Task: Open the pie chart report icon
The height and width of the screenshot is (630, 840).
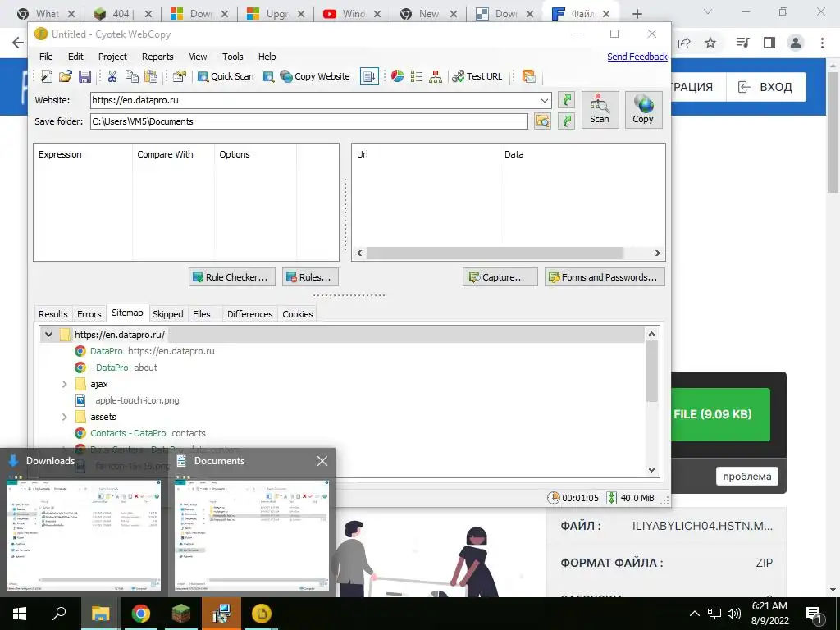Action: [x=398, y=76]
